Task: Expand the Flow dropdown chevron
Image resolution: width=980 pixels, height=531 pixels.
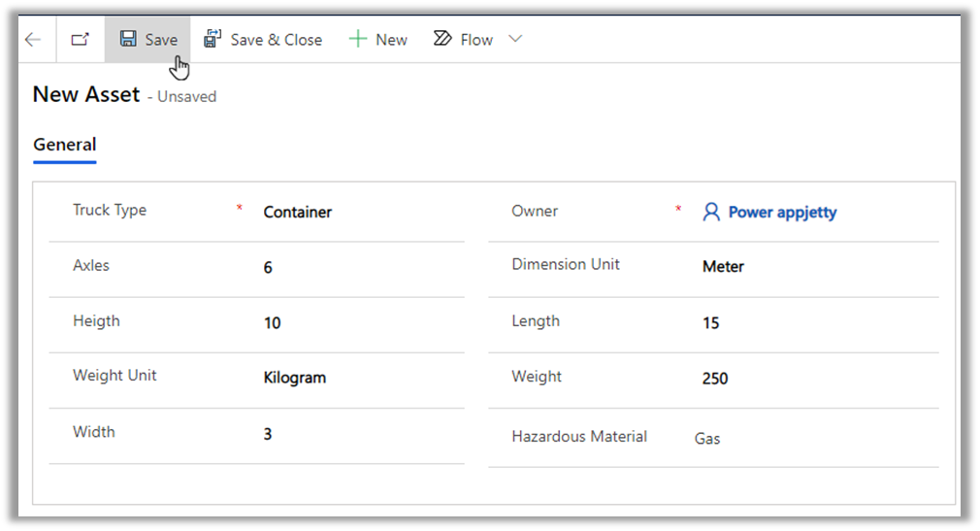Action: click(x=515, y=39)
